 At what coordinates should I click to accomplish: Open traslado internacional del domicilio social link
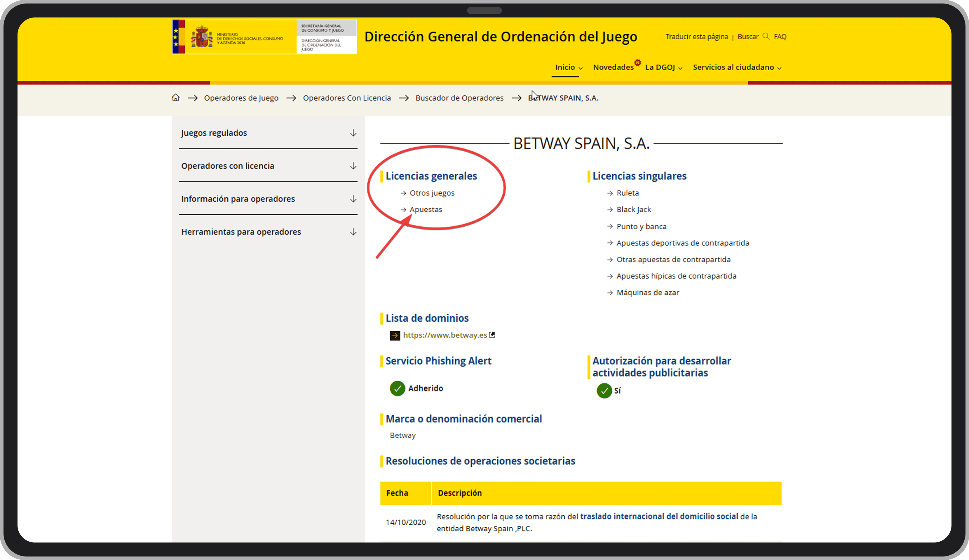pyautogui.click(x=659, y=516)
